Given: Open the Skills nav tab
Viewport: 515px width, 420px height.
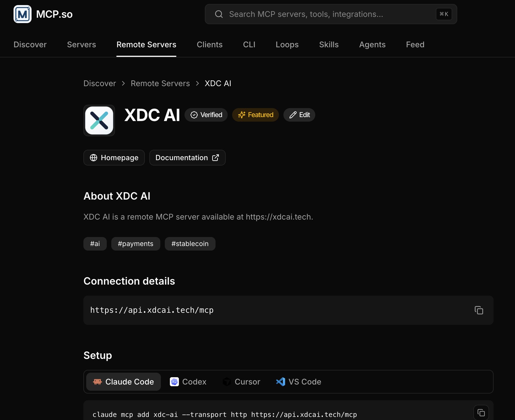Looking at the screenshot, I should coord(329,44).
